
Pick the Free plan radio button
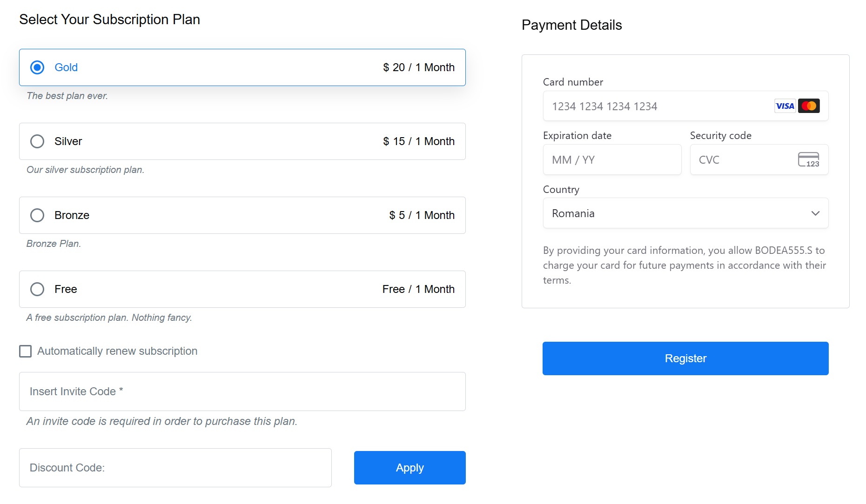[x=37, y=289]
